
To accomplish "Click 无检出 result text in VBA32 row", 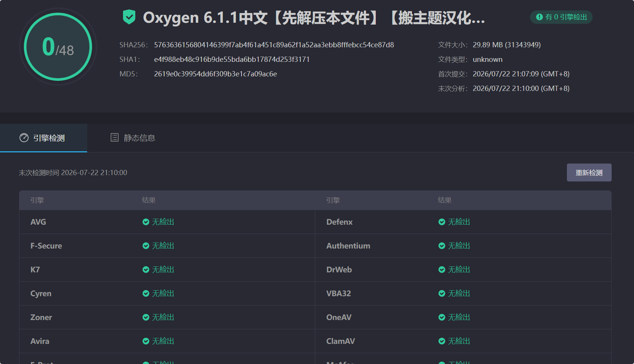I will tap(459, 294).
